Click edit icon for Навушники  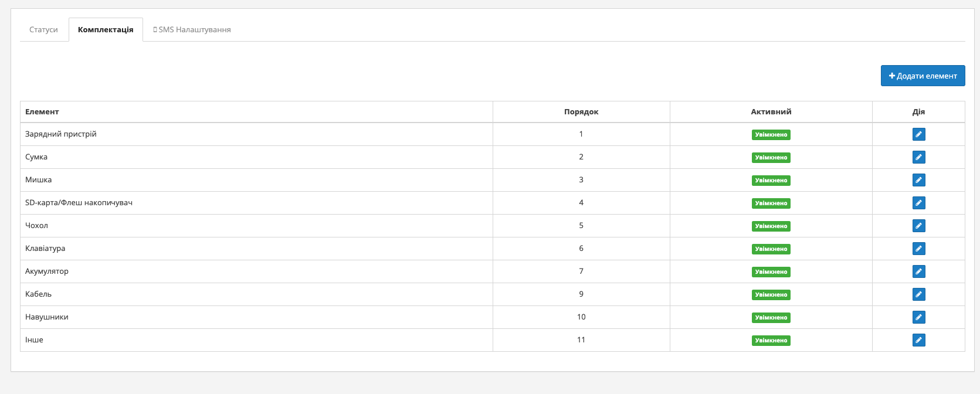(918, 317)
